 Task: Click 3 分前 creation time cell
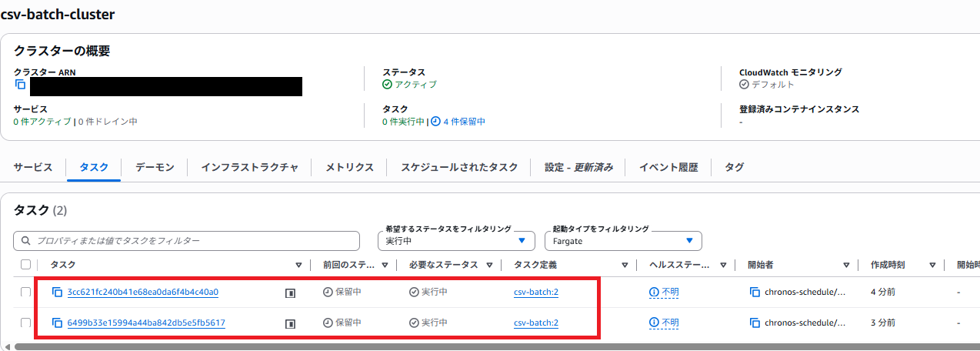pos(882,323)
